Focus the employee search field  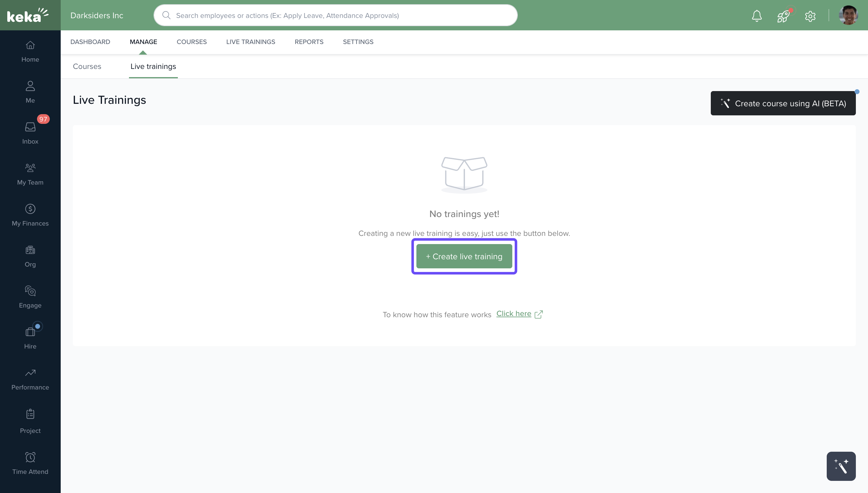(335, 15)
